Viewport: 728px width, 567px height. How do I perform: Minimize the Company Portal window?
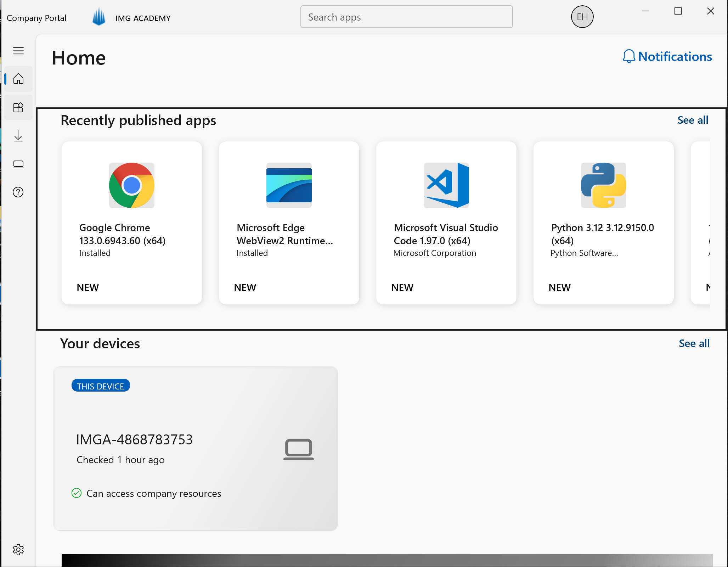[645, 11]
